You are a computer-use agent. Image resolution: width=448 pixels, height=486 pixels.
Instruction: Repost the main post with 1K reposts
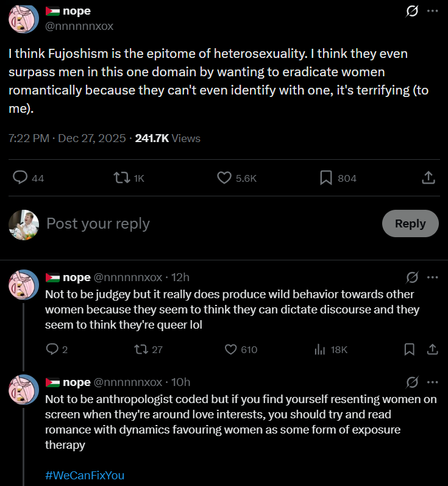tap(122, 177)
